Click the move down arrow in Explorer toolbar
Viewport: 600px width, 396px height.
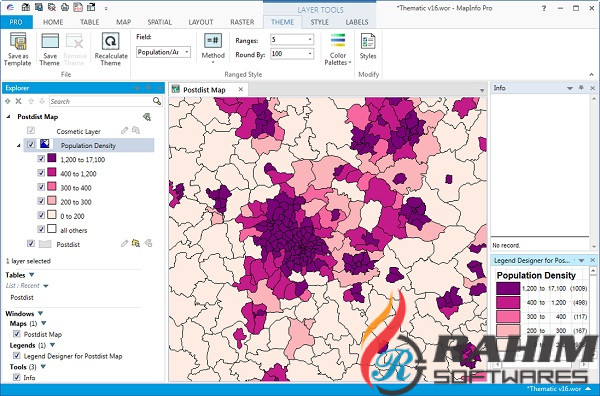pos(42,101)
